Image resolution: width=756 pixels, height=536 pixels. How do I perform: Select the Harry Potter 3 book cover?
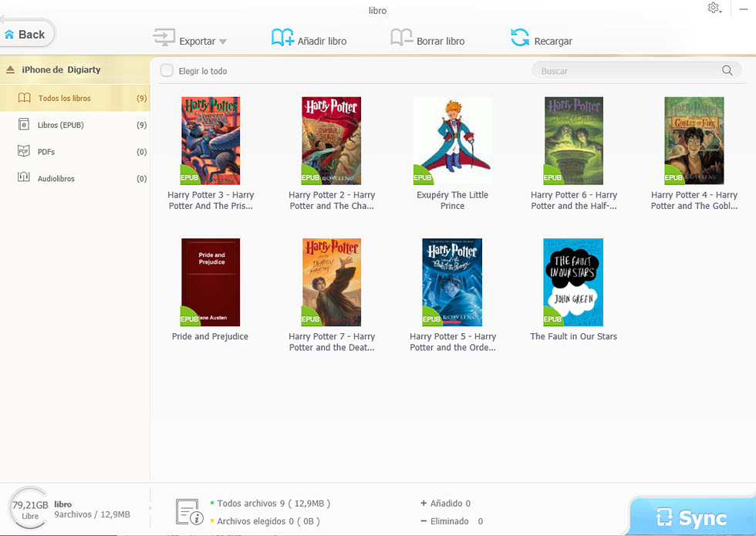point(211,140)
